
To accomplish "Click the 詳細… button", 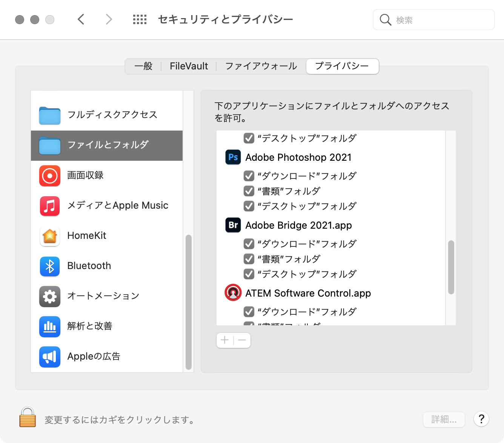I will (444, 419).
